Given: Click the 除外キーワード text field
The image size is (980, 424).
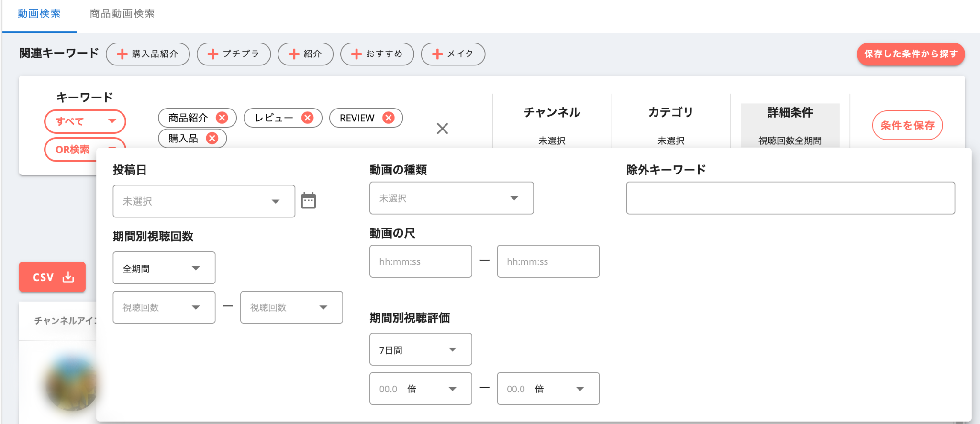Looking at the screenshot, I should [x=790, y=198].
